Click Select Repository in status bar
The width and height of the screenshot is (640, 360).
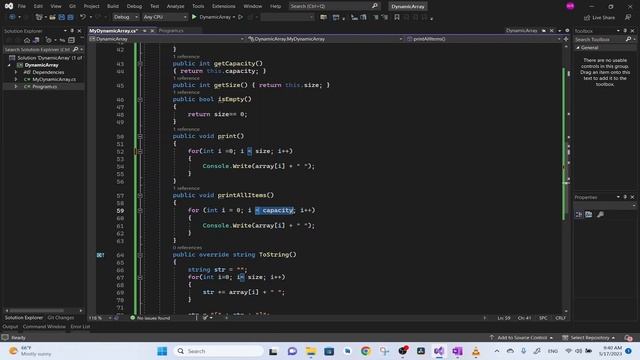[589, 338]
